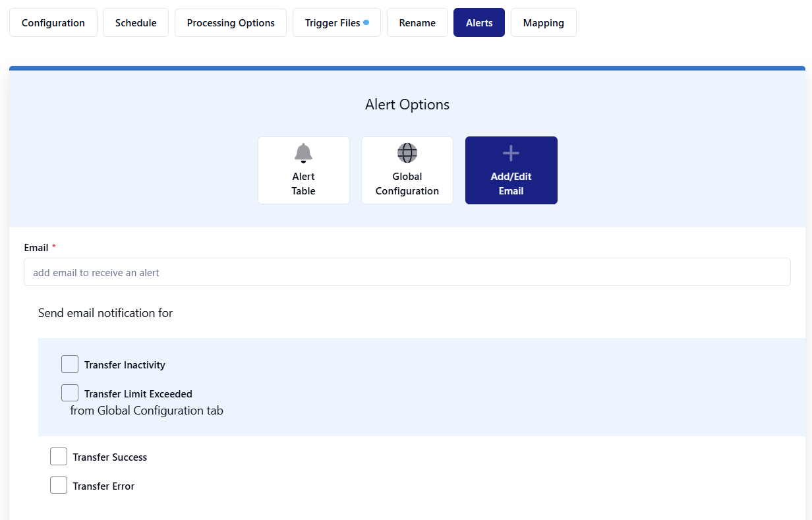Go to the Processing Options tab
Viewport: 812px width, 520px height.
tap(231, 23)
